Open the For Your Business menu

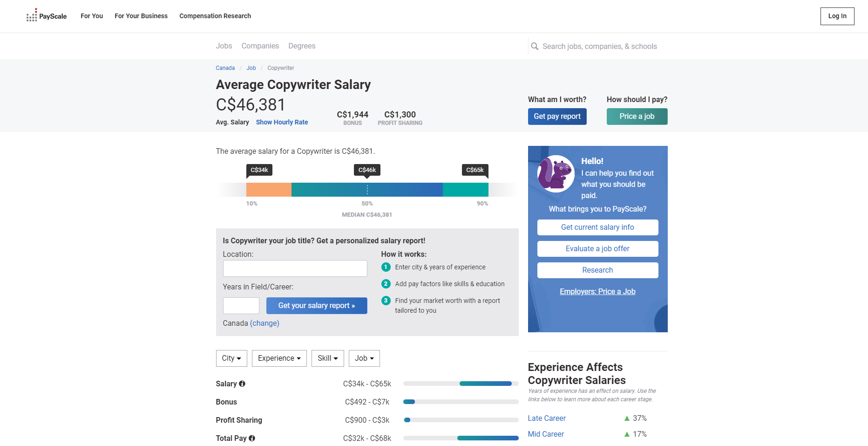pyautogui.click(x=141, y=16)
